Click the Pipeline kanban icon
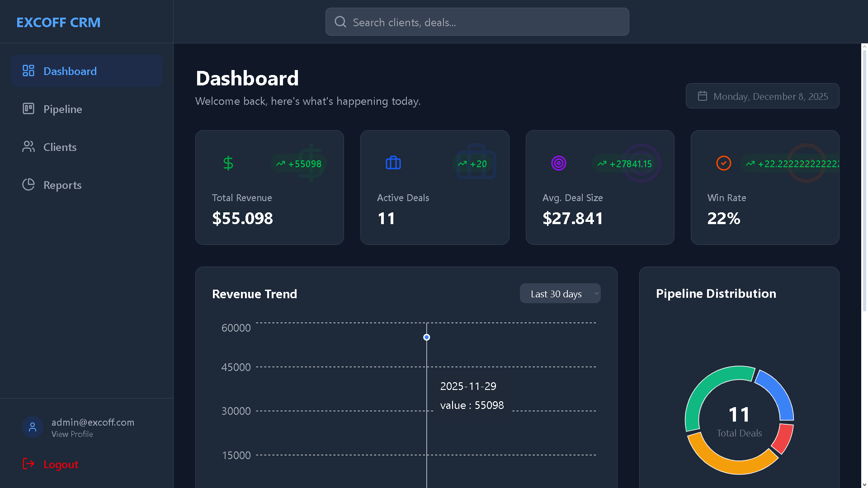Screen dimensions: 868x488 [x=28, y=108]
